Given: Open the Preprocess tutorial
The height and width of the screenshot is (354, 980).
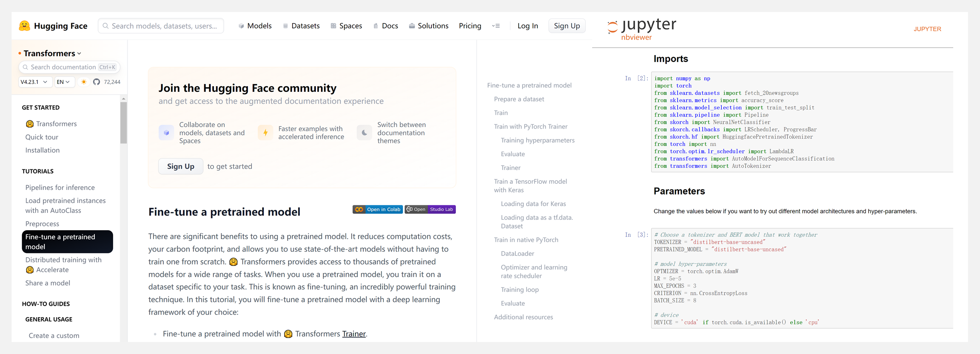Looking at the screenshot, I should [x=42, y=224].
